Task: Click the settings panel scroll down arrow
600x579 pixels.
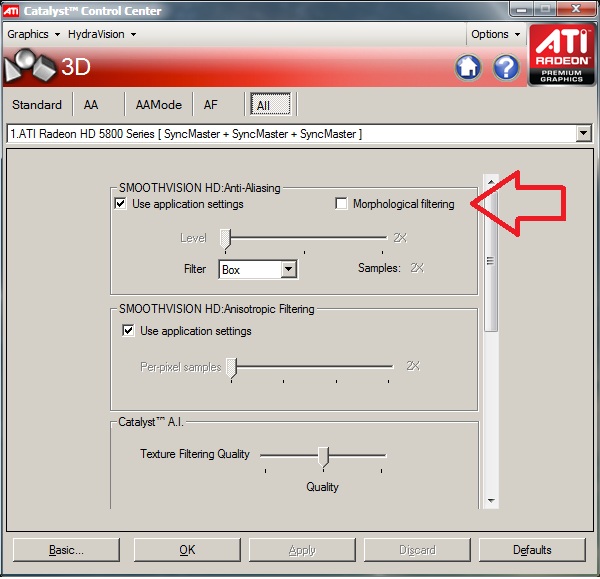Action: pyautogui.click(x=491, y=501)
